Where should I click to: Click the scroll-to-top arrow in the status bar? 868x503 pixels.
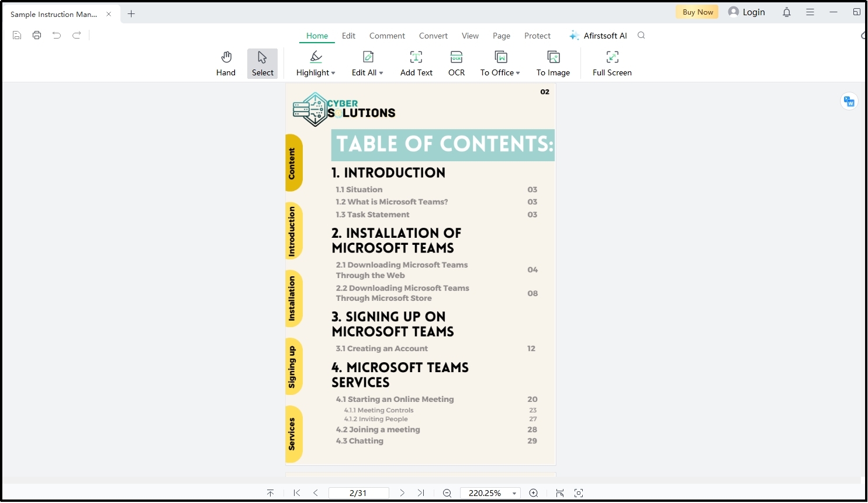click(x=271, y=493)
